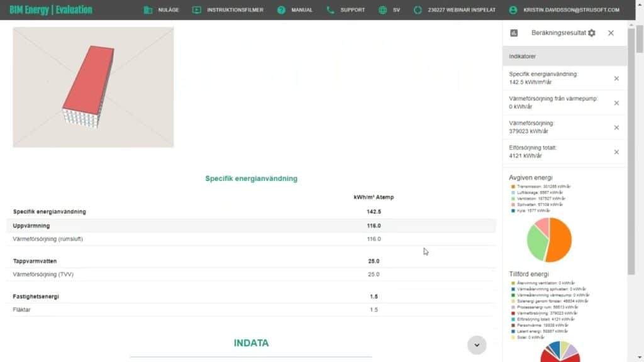Viewport: 644px width, 362px height.
Task: Toggle the Luftläckage legend swatch
Action: tap(513, 192)
